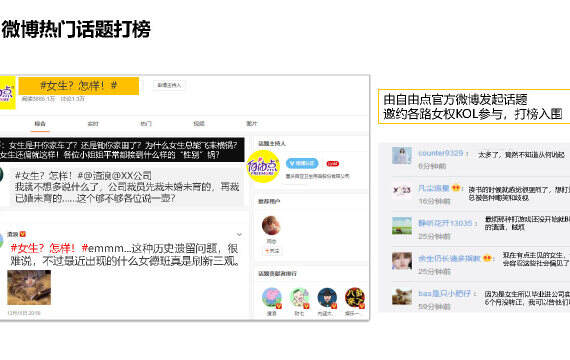This screenshot has height=360, width=570.
Task: Click the button beside the topic title
Action: click(169, 85)
